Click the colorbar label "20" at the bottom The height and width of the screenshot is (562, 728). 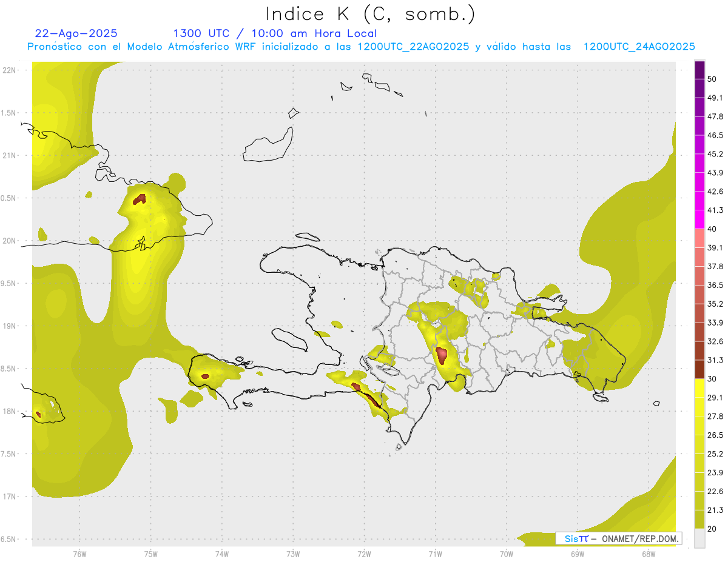[x=712, y=529]
